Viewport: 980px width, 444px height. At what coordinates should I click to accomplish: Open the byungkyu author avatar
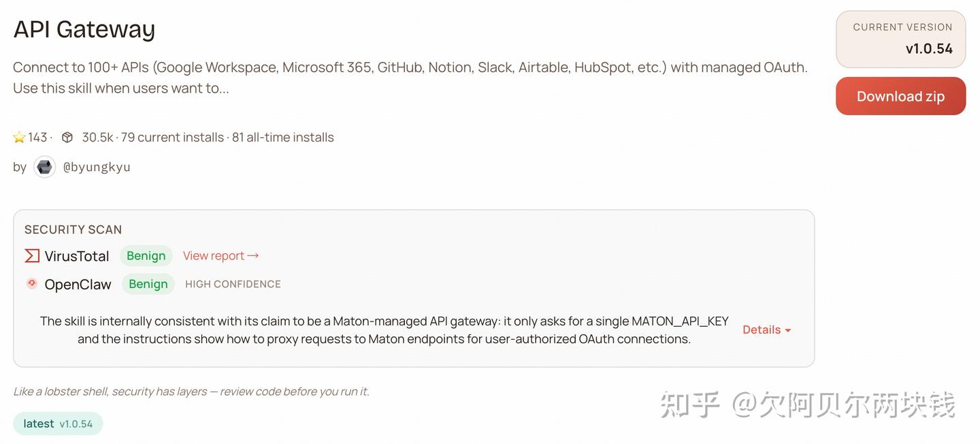[x=45, y=167]
